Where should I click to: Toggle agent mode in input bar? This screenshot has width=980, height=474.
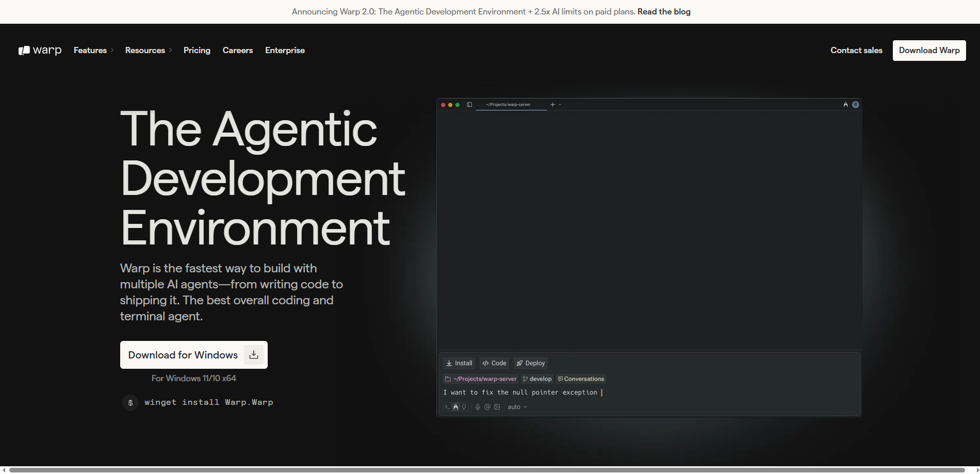coord(455,407)
